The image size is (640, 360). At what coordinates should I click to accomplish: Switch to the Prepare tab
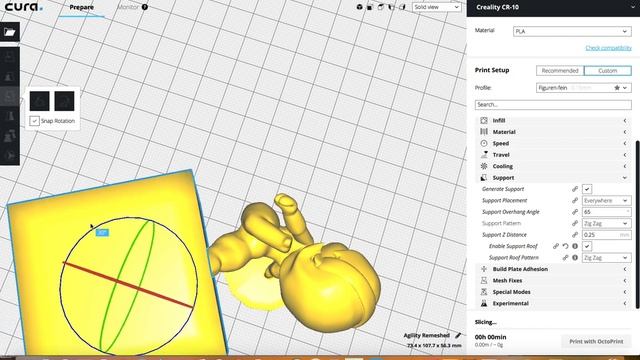click(x=81, y=7)
